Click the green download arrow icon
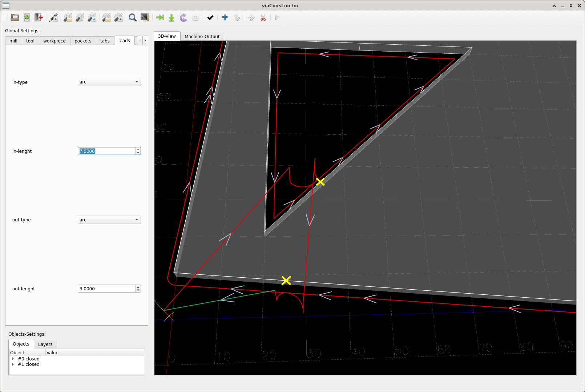585x392 pixels. pos(172,17)
